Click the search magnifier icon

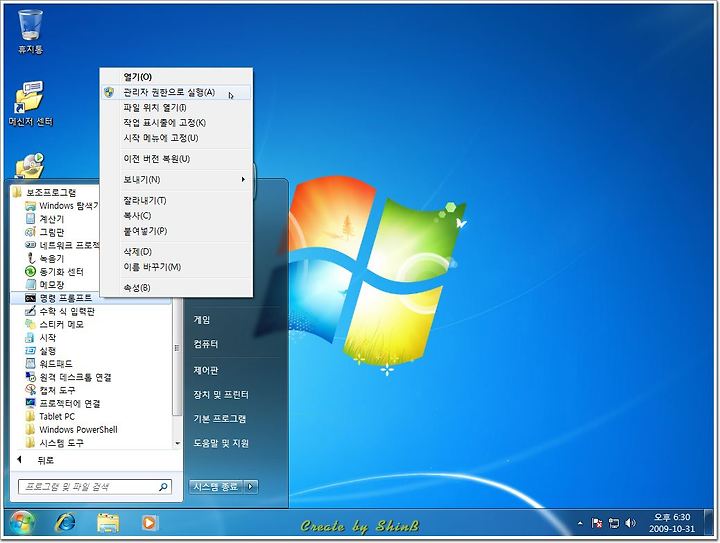[163, 487]
